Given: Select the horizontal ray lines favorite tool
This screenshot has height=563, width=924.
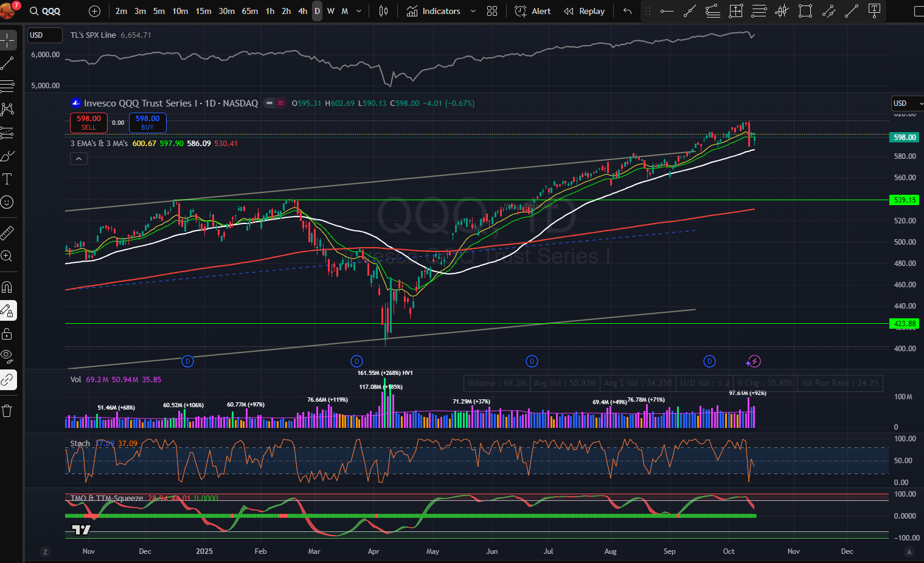Looking at the screenshot, I should [x=759, y=11].
